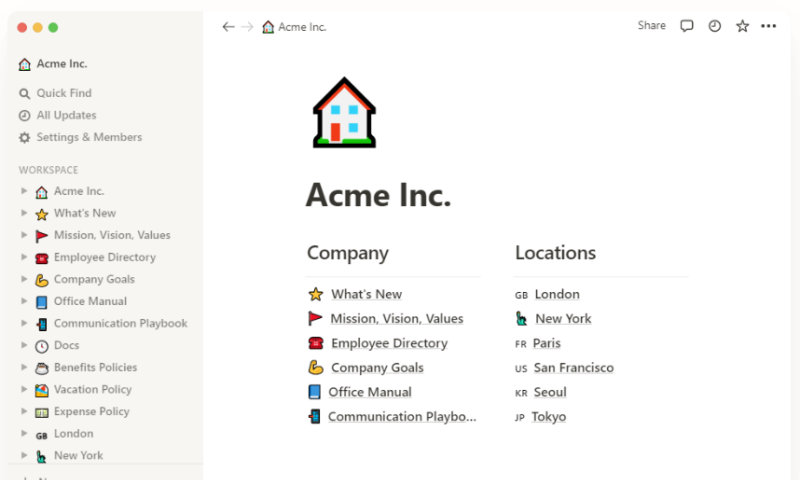Click the star icon beside sidebar What's New
800x480 pixels.
pos(42,214)
